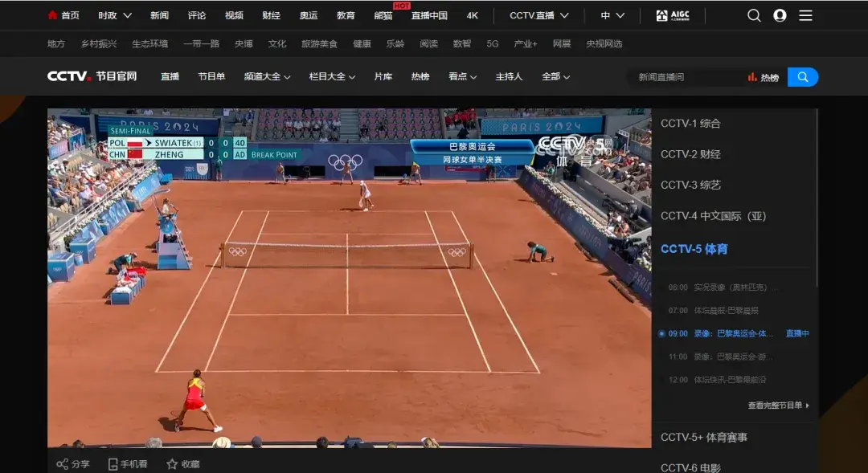Open the 直播中国 menu item
Screen dimensions: 868x473
tap(429, 15)
